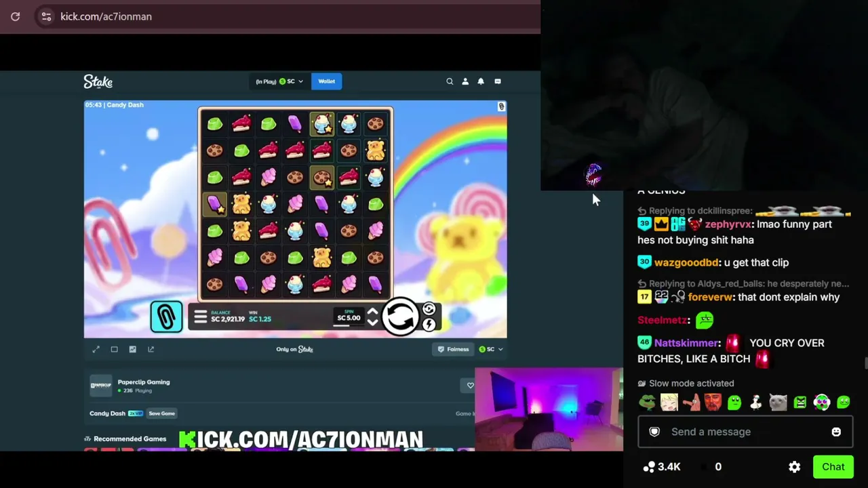Open the 3.4K channel points

coord(661,466)
